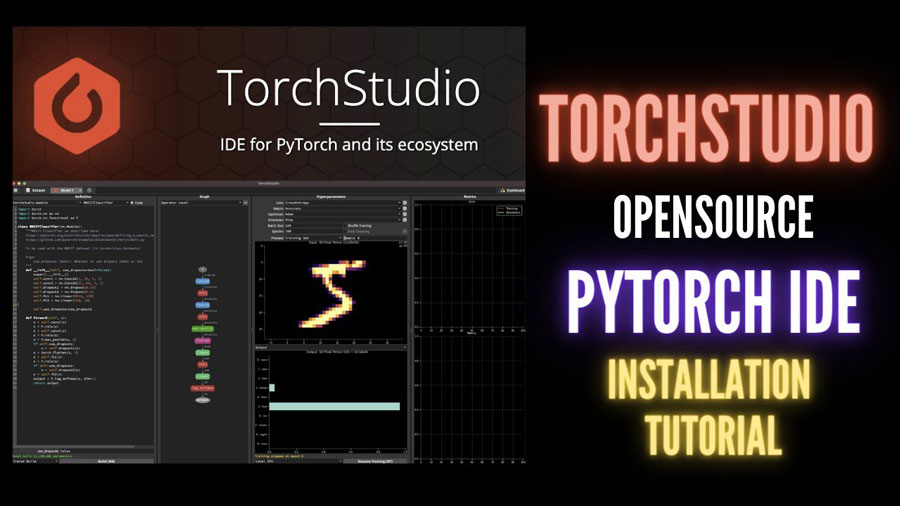
Task: Switch to the Model 1 tab
Action: (64, 189)
